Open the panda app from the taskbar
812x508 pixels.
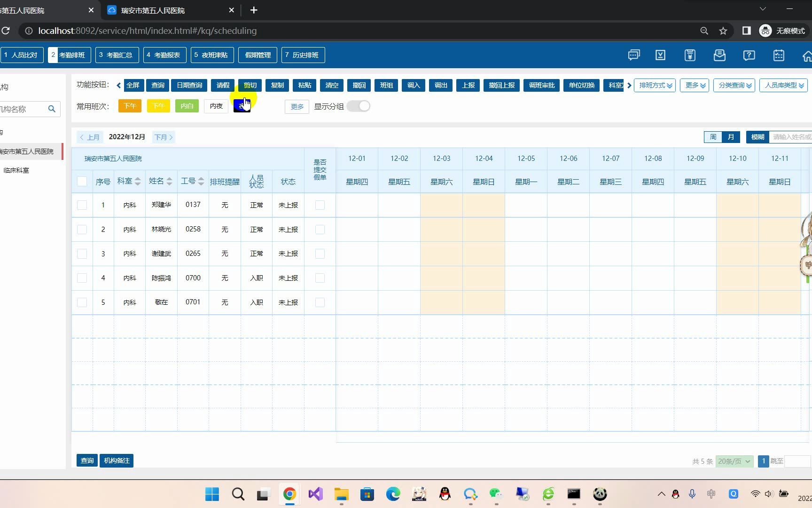600,494
